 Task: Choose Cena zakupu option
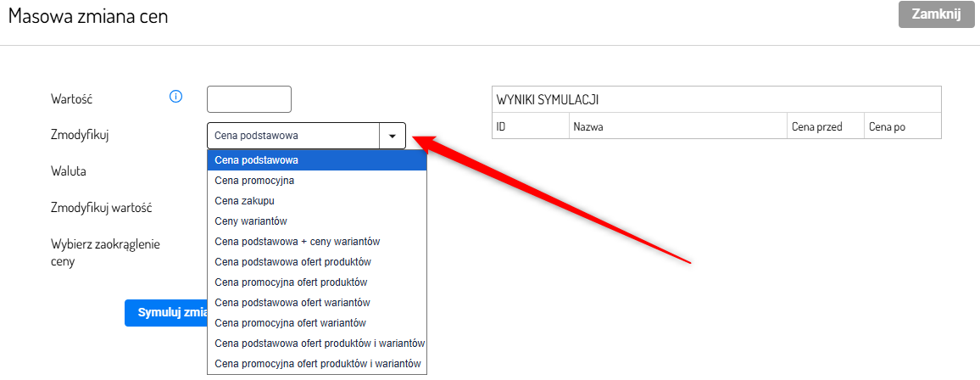tap(316, 201)
